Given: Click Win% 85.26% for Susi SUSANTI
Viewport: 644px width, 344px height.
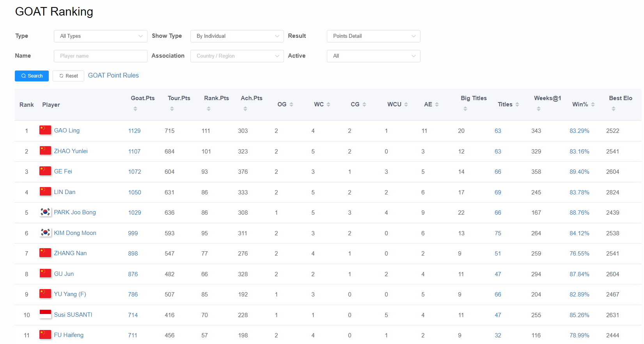Looking at the screenshot, I should [x=579, y=315].
